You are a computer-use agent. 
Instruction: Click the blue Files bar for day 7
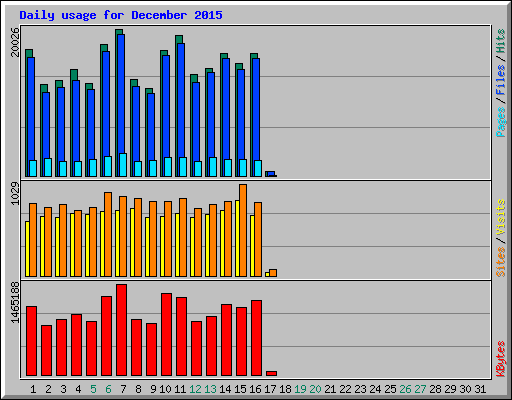pyautogui.click(x=121, y=94)
